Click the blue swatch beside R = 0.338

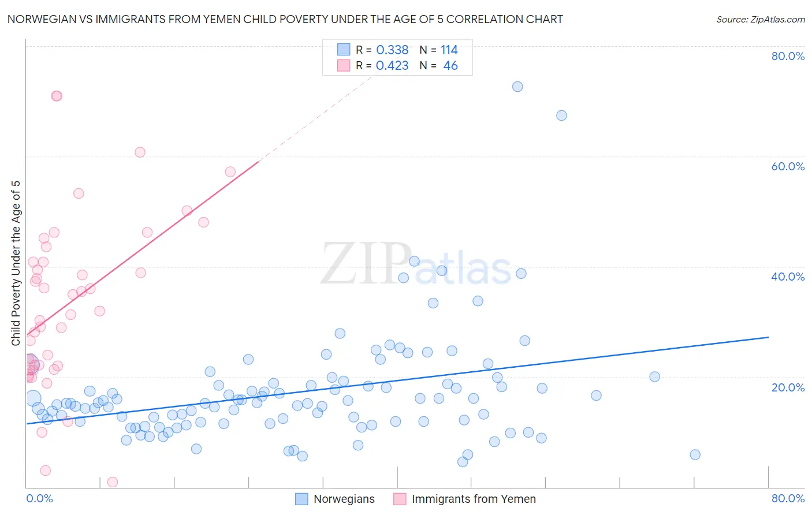(344, 50)
